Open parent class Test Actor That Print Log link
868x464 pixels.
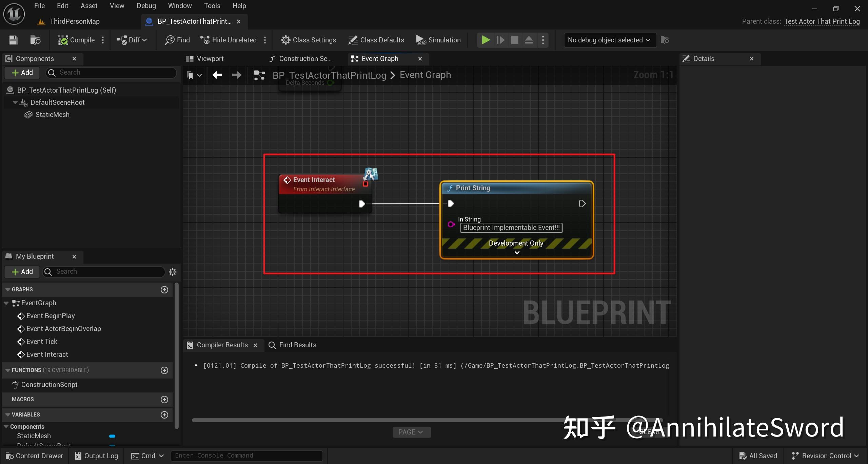[822, 21]
